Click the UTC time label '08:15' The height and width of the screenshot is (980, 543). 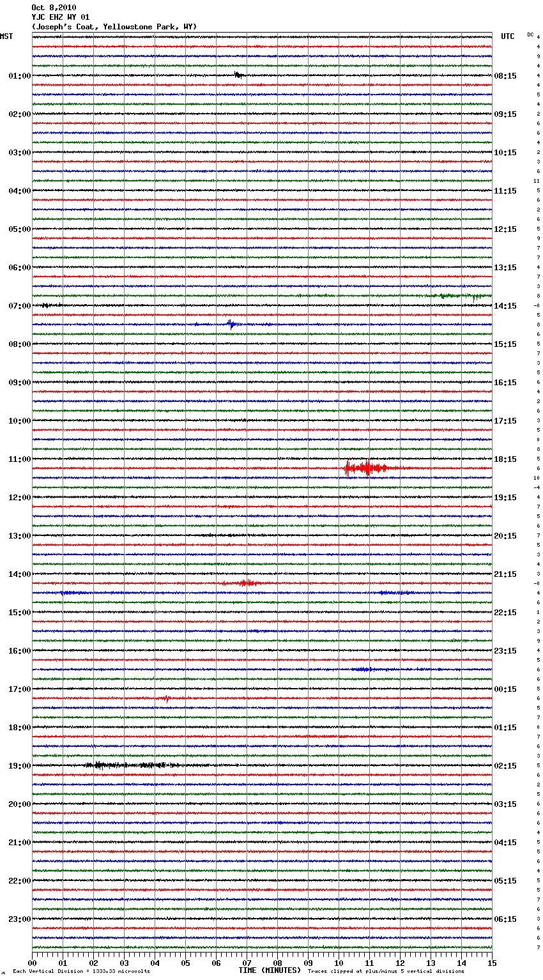point(505,76)
